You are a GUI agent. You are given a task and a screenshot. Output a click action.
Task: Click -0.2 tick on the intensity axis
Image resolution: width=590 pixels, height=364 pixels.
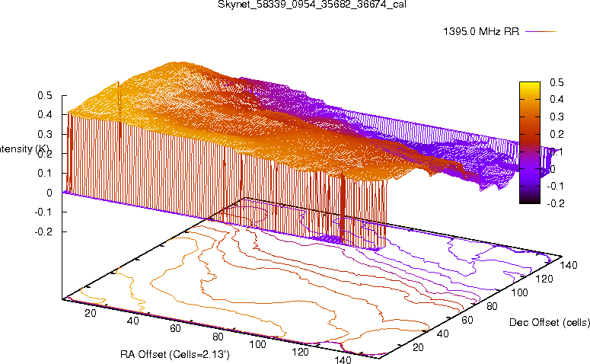click(43, 231)
